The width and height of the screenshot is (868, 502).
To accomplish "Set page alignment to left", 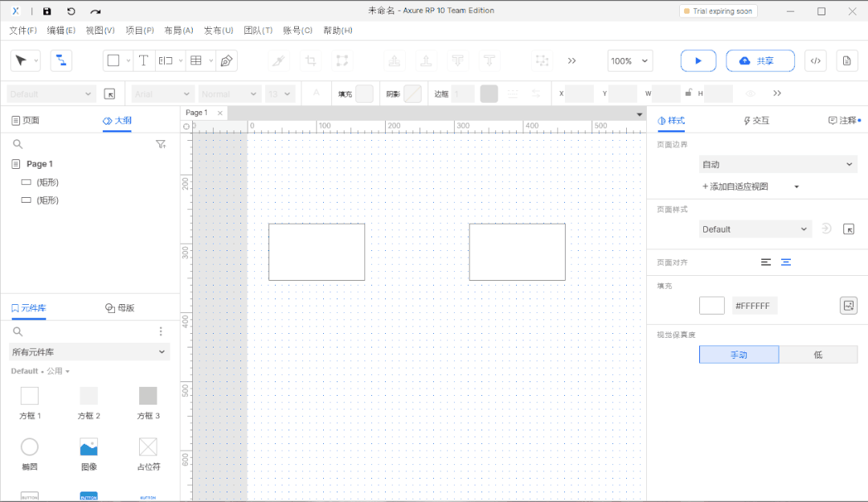I will tap(766, 262).
